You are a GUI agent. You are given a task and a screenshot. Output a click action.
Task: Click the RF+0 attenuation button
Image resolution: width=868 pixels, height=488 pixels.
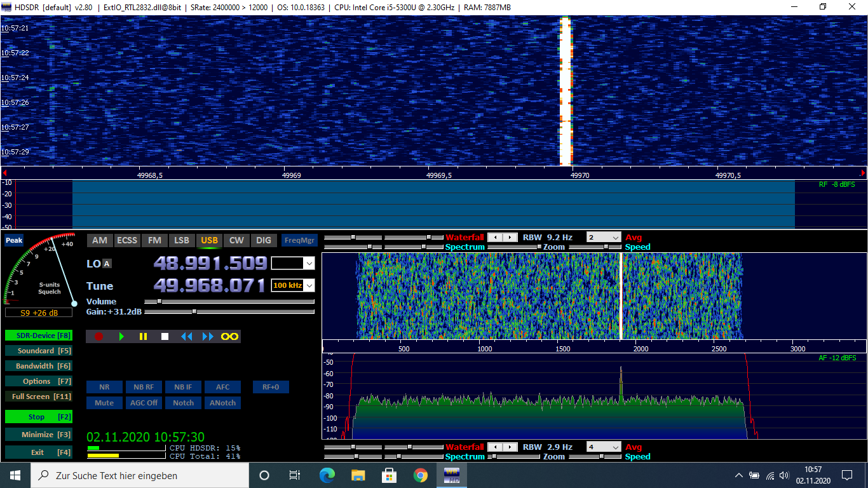click(x=271, y=387)
